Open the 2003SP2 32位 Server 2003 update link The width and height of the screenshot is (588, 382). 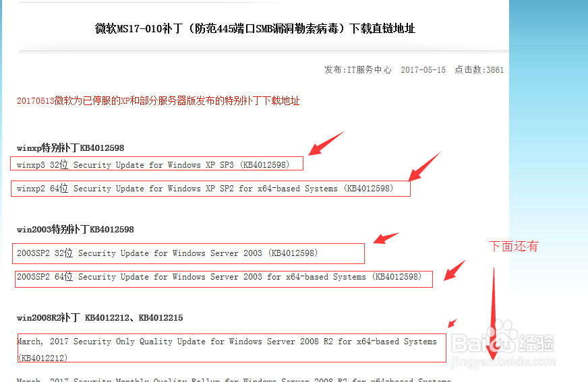167,253
